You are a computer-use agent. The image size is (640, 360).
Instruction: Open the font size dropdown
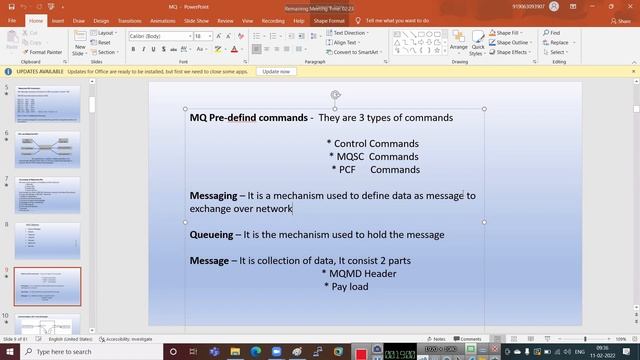pos(210,36)
